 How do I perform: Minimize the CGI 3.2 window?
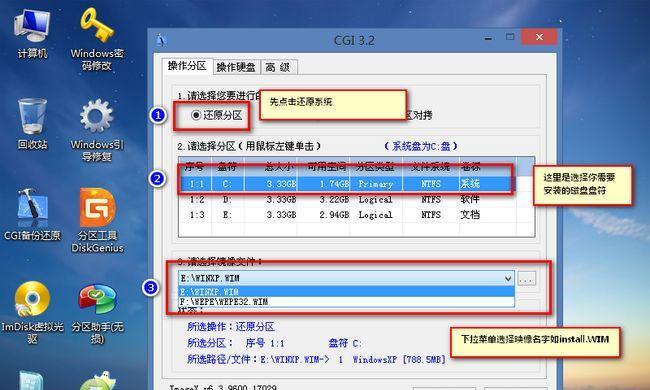(x=488, y=38)
